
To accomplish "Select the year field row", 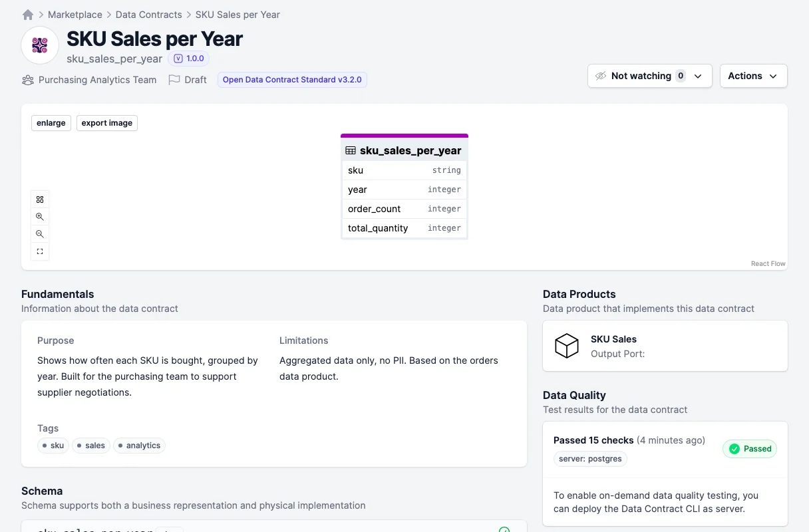I will coord(404,190).
